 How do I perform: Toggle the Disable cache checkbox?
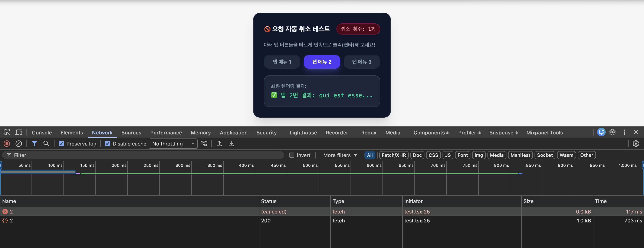108,144
